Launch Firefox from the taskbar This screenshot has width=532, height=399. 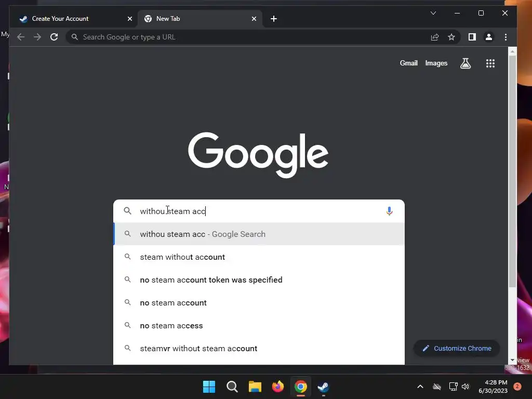278,387
